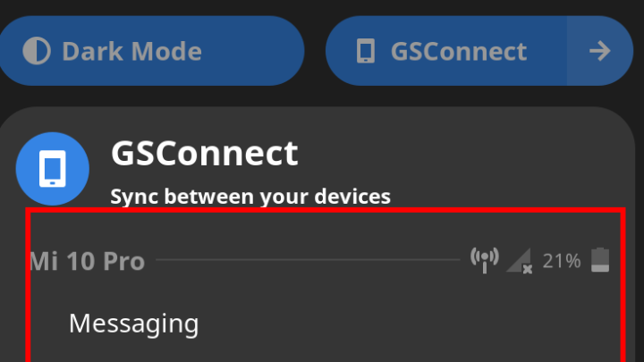The image size is (644, 362).
Task: Click the phone icon in GSConnect pill
Action: tap(365, 51)
